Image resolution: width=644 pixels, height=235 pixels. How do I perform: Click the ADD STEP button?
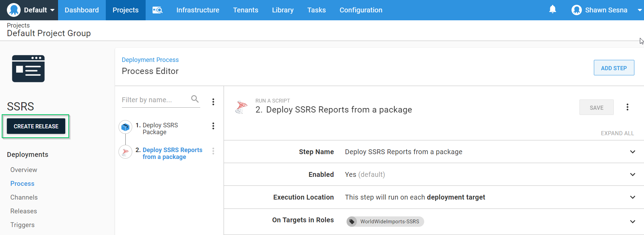click(x=613, y=68)
